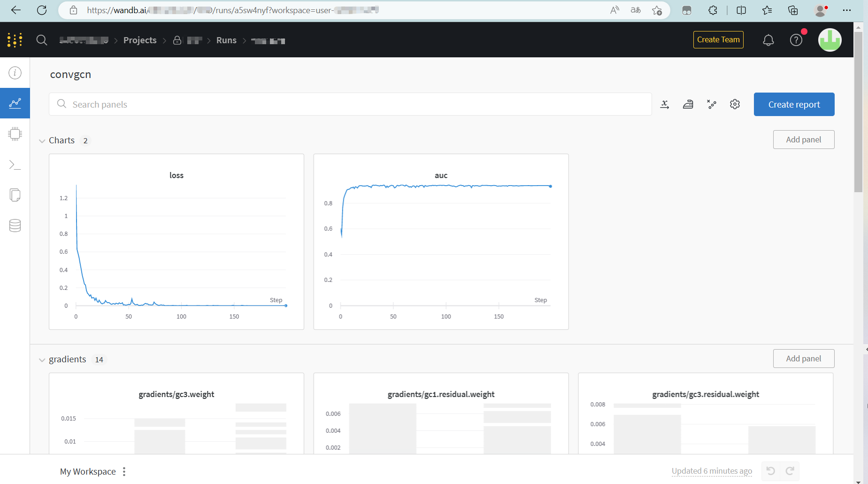Open browser extensions puzzle icon
The width and height of the screenshot is (868, 484).
click(713, 10)
